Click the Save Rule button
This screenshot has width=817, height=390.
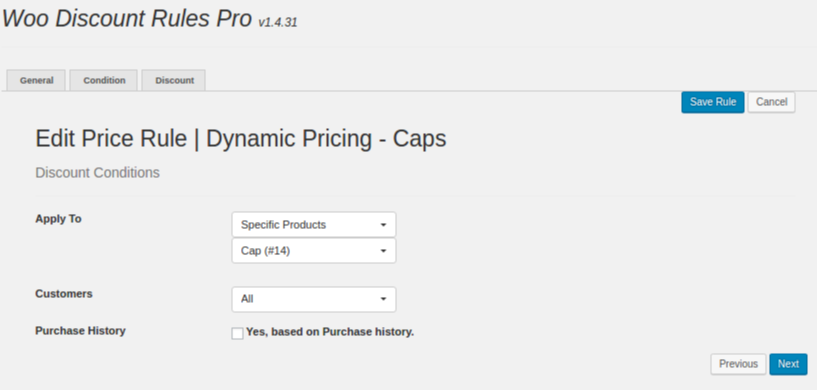[x=712, y=102]
